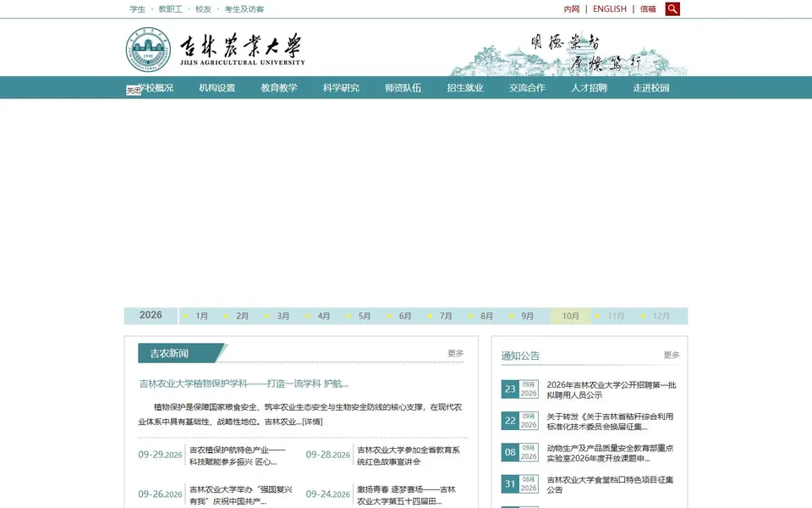Viewport: 812px width, 508px height.
Task: Click the 08 09月 date badge
Action: 520,452
